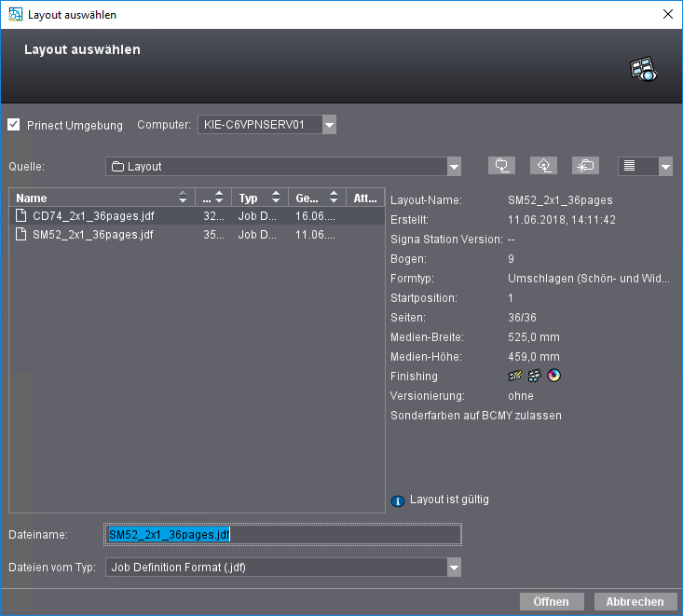Image resolution: width=683 pixels, height=616 pixels.
Task: Select file SM52_2x1_36pages.jdf
Action: click(197, 234)
